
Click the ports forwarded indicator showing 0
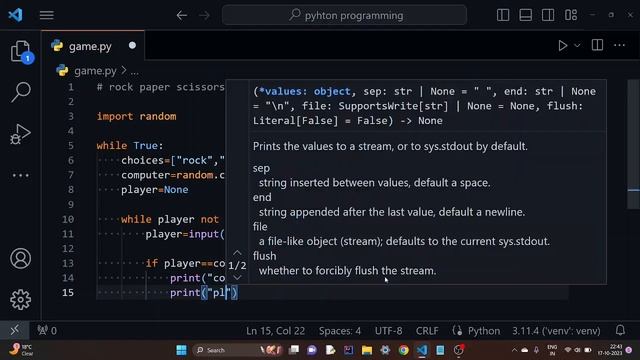[x=47, y=331]
